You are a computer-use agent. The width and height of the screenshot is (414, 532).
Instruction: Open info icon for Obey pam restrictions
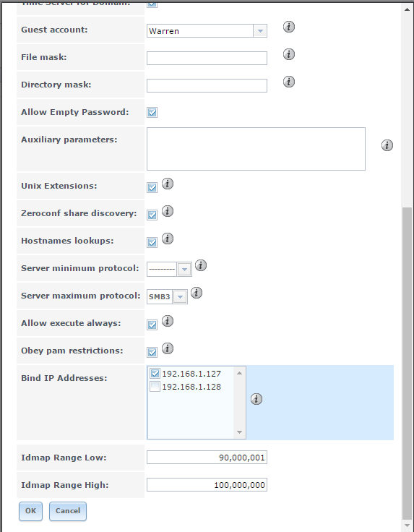(167, 348)
